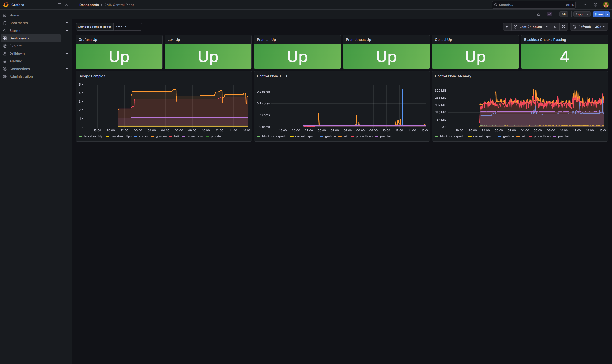The height and width of the screenshot is (364, 612).
Task: Toggle prometheus series in Control Plane Memory legend
Action: coord(542,136)
